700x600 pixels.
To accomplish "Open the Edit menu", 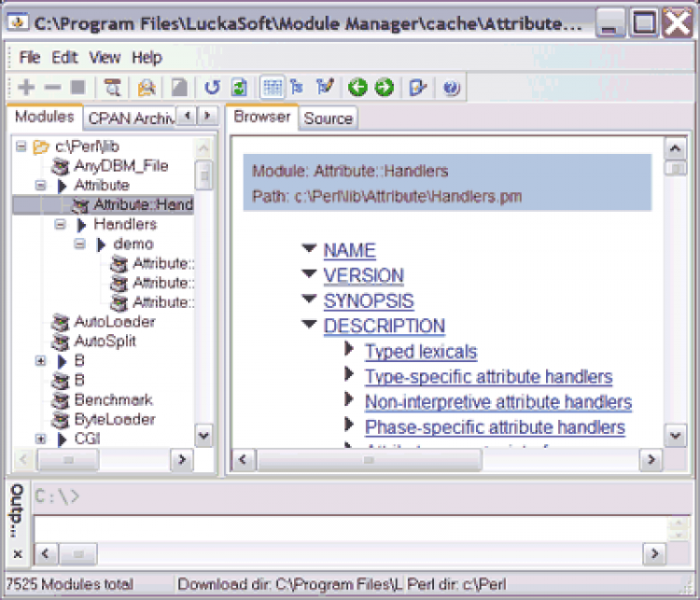I will click(x=64, y=57).
